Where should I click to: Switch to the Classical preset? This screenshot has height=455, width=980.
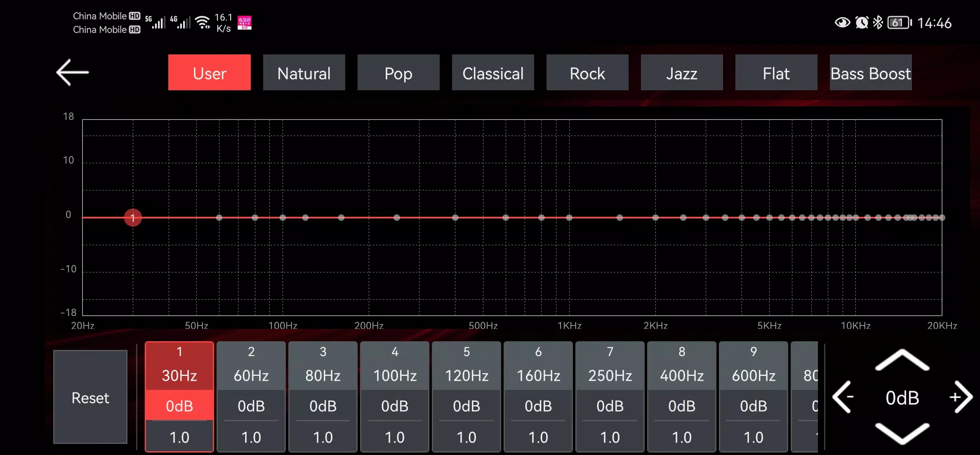(x=493, y=73)
